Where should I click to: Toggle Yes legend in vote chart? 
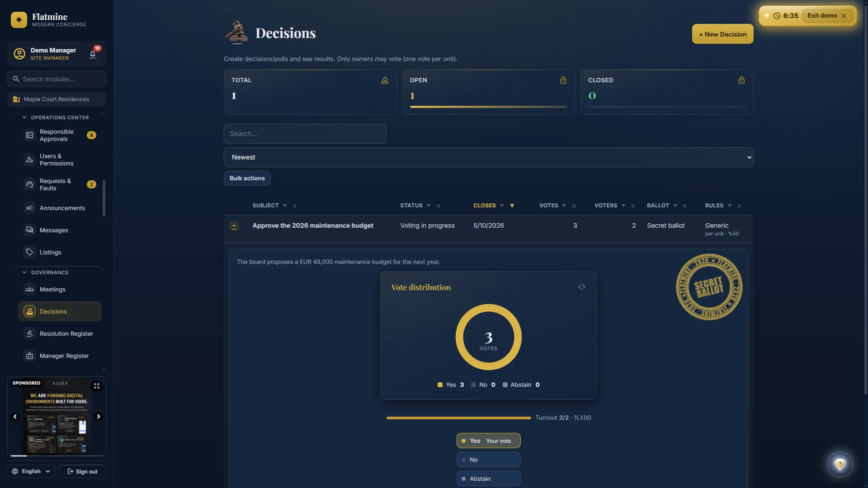pos(451,385)
